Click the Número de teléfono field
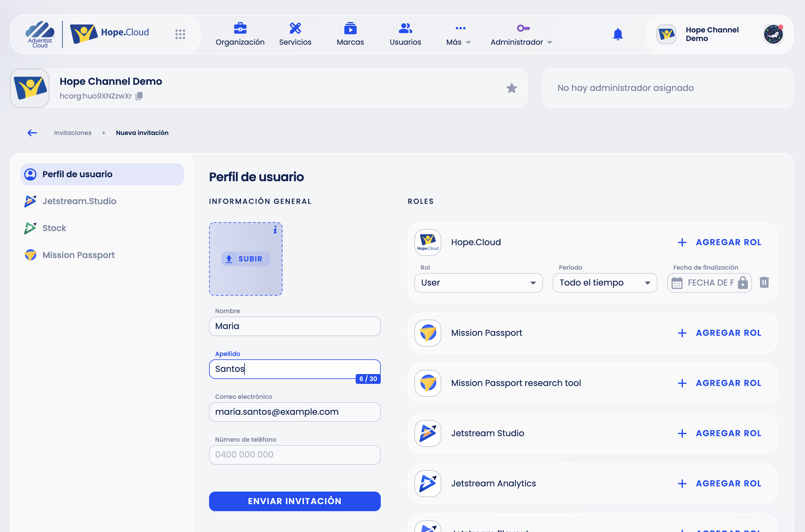Viewport: 805px width, 532px height. point(294,455)
